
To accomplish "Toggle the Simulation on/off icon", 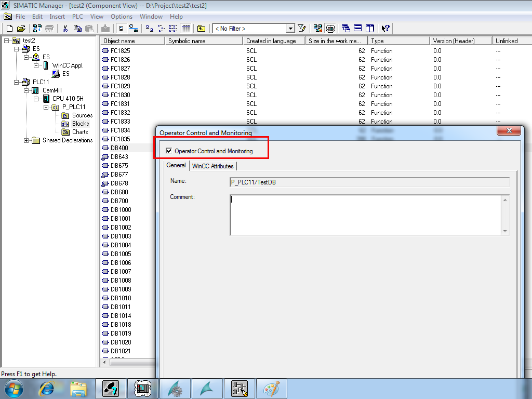I will pos(330,29).
